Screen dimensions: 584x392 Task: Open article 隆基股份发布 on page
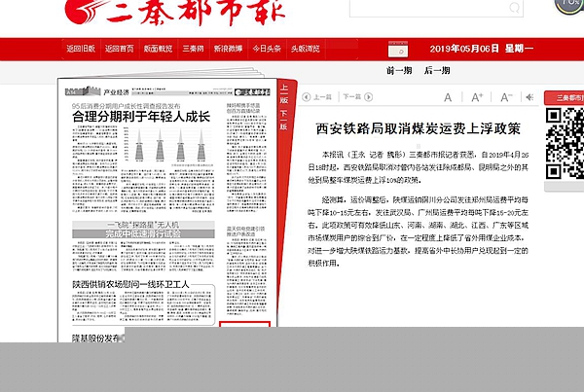pyautogui.click(x=96, y=339)
